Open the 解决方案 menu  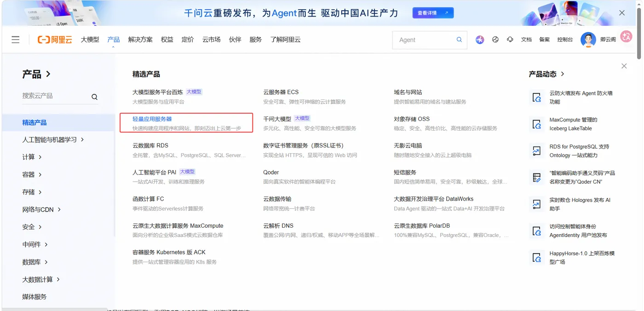(140, 40)
